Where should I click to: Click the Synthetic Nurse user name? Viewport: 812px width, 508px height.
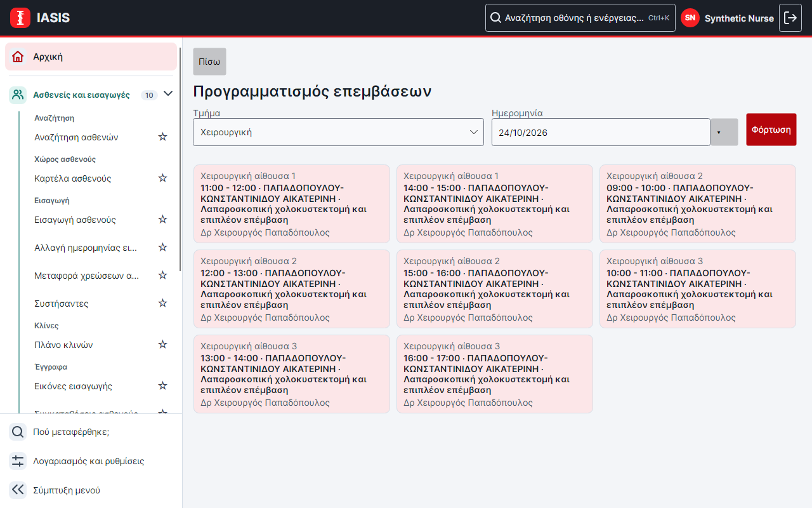point(739,18)
